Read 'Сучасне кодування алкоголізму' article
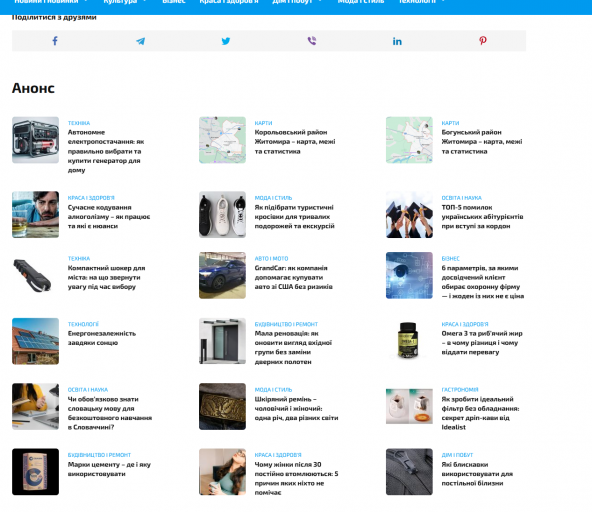 tap(109, 217)
